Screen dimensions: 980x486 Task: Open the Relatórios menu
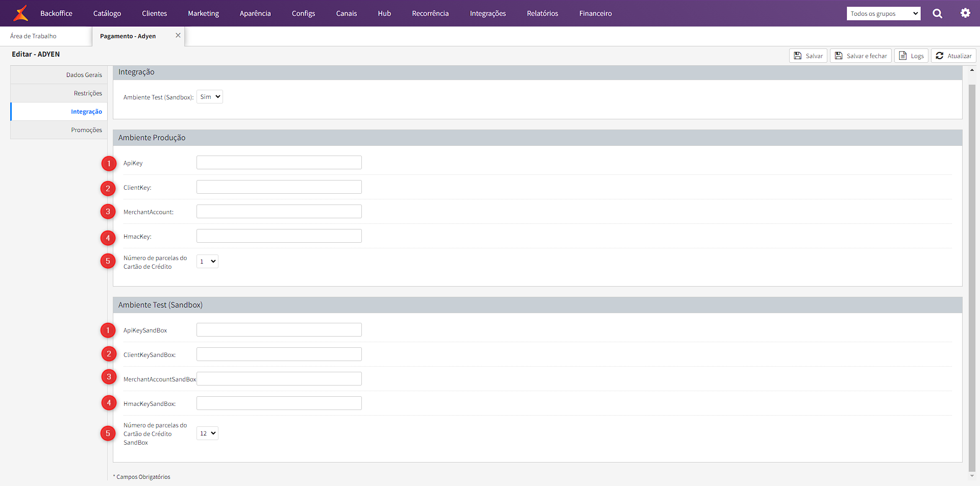543,13
